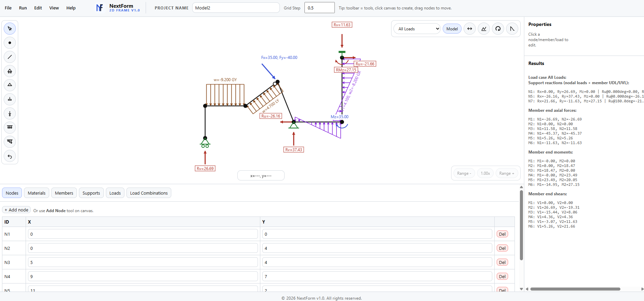Select the pointer/select tool
644x301 pixels.
coord(10,29)
